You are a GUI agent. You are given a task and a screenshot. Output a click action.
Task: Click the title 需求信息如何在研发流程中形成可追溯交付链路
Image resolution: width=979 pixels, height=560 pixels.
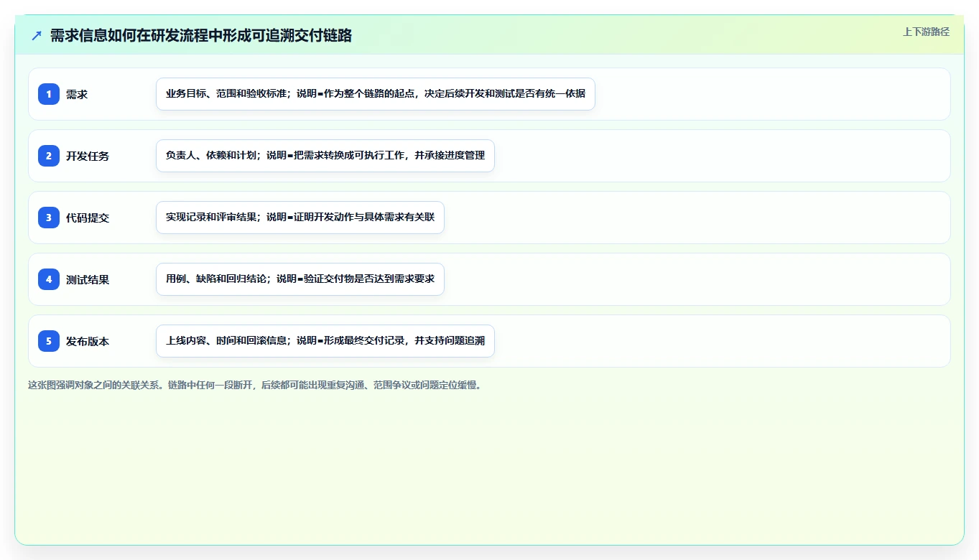coord(201,36)
